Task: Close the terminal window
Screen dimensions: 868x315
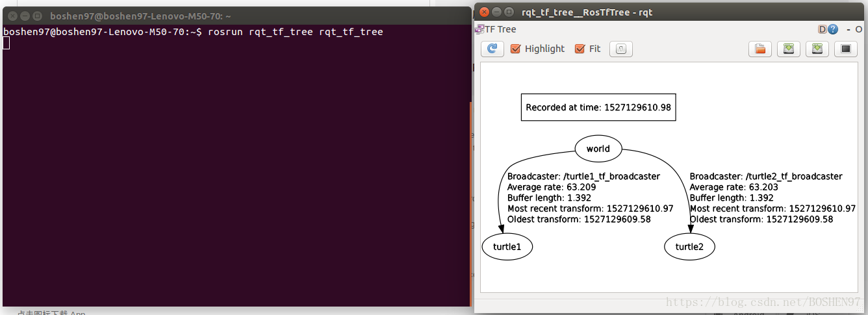Action: [12, 16]
